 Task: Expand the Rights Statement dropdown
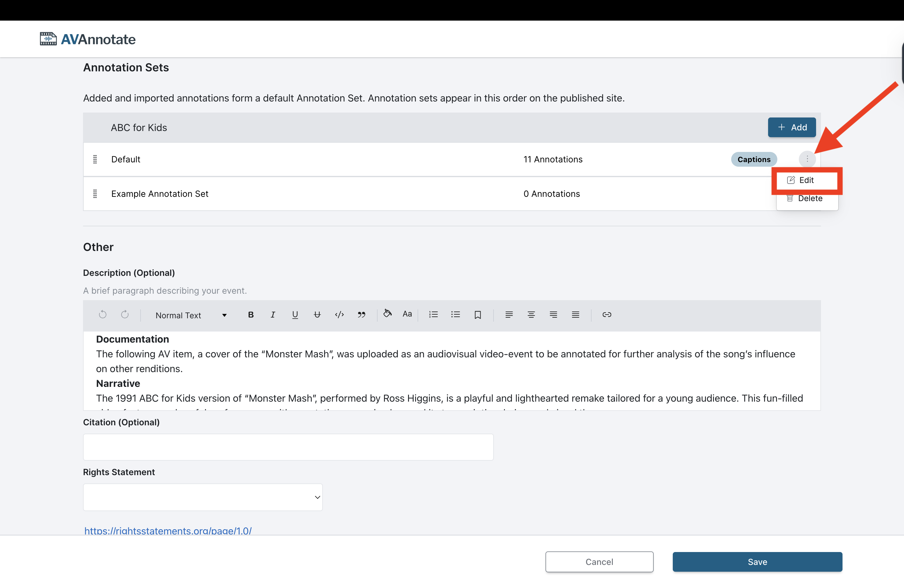203,497
